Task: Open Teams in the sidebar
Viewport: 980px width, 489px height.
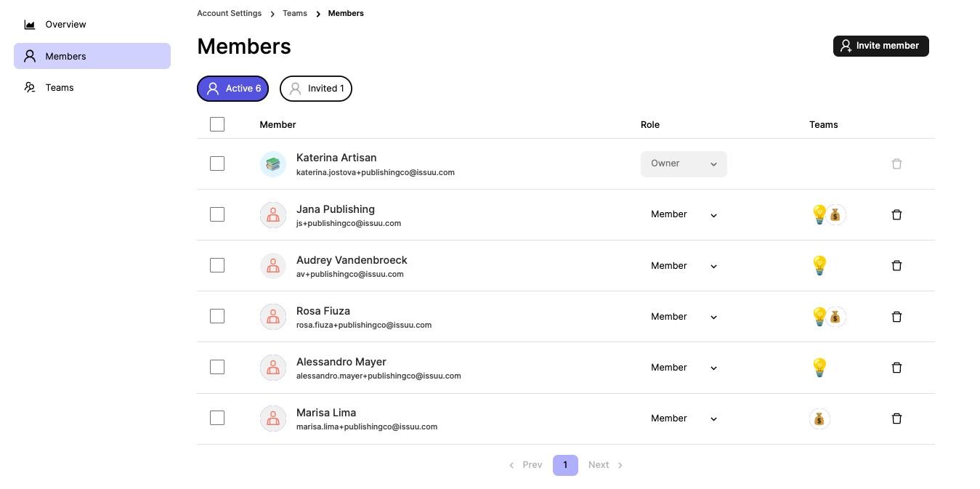Action: 60,88
